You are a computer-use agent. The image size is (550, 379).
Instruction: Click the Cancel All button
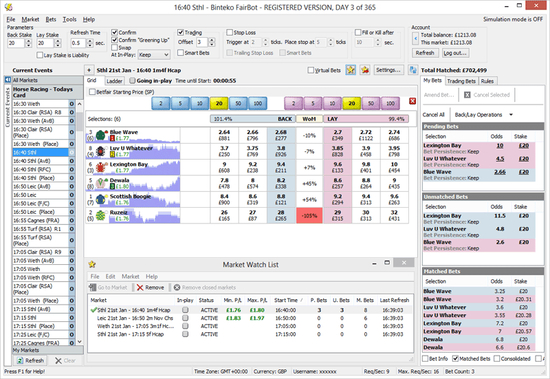coord(434,115)
